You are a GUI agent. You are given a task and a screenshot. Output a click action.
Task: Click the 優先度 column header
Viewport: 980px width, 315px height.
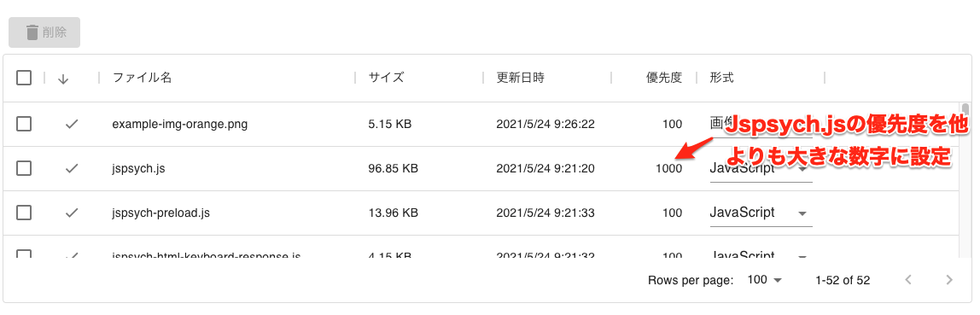(664, 79)
